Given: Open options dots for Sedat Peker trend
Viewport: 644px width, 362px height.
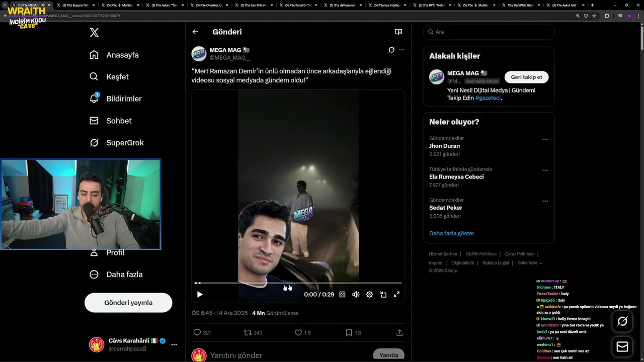Looking at the screenshot, I should (x=545, y=201).
